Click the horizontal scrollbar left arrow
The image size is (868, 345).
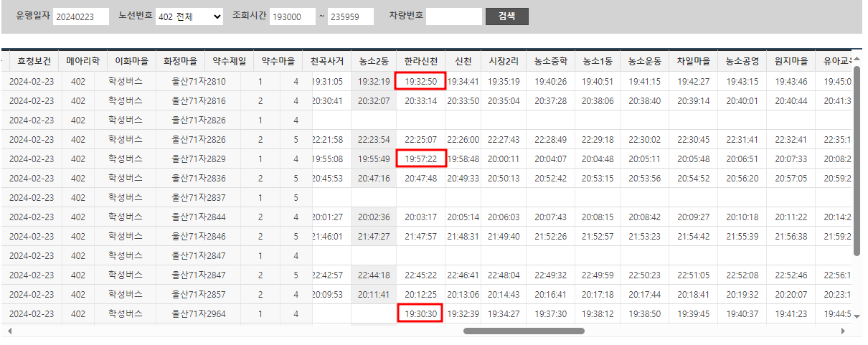click(9, 331)
